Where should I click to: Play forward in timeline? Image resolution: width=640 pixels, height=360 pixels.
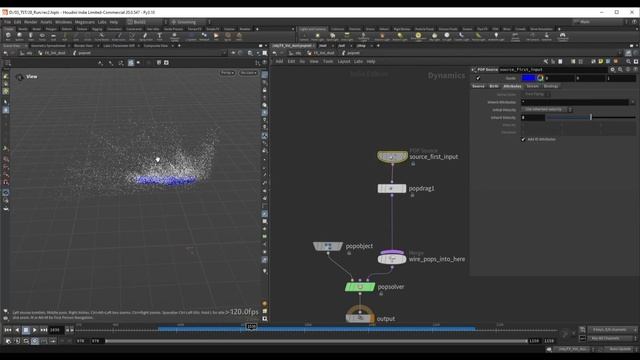(x=35, y=330)
